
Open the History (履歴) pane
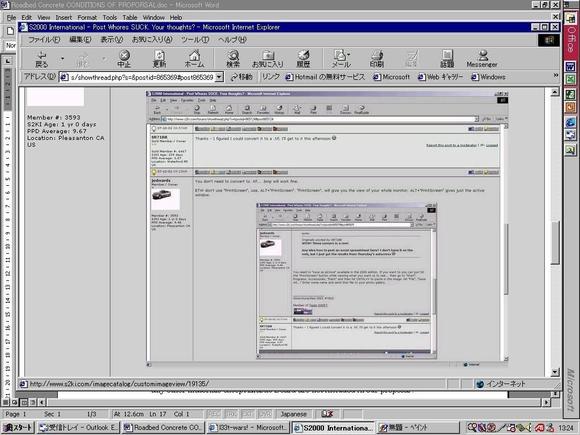click(303, 59)
